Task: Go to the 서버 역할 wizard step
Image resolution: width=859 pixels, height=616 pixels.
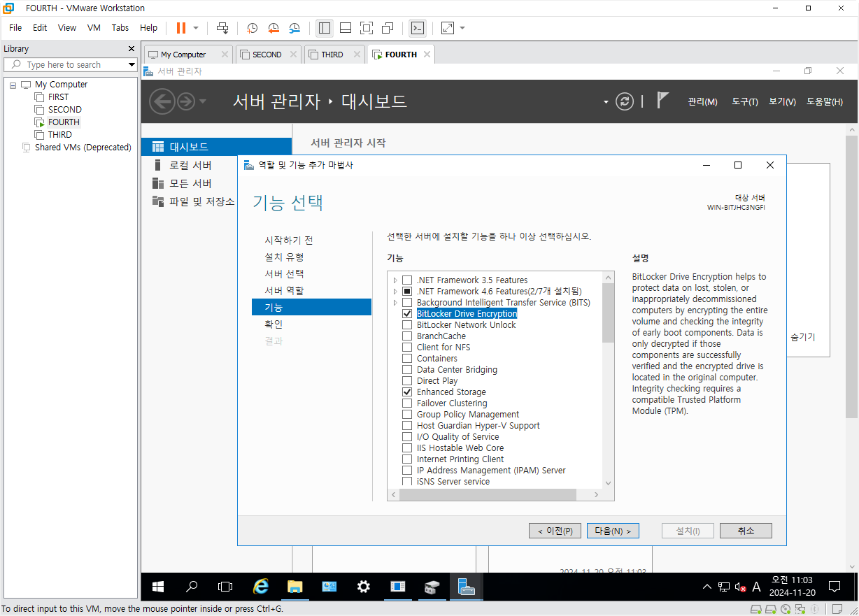Action: pyautogui.click(x=285, y=290)
